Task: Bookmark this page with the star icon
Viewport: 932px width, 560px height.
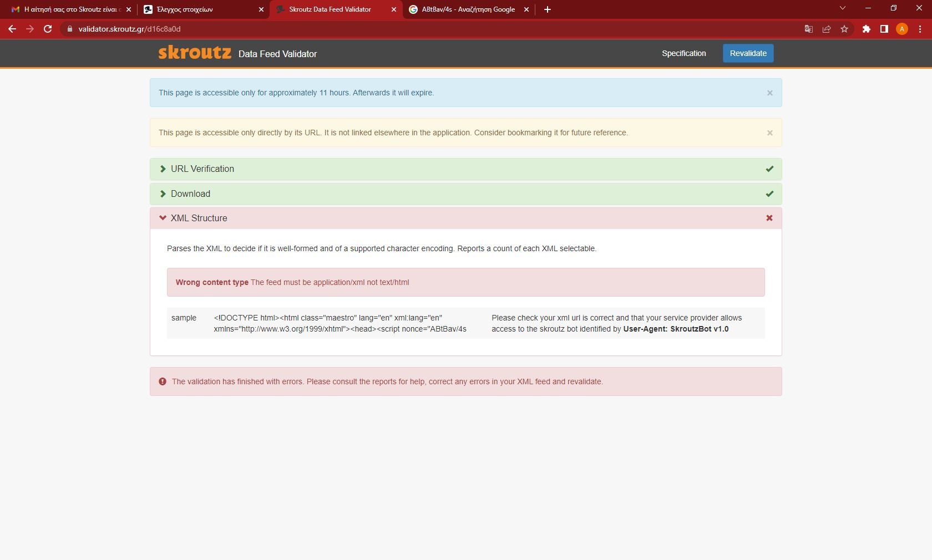Action: [x=844, y=29]
